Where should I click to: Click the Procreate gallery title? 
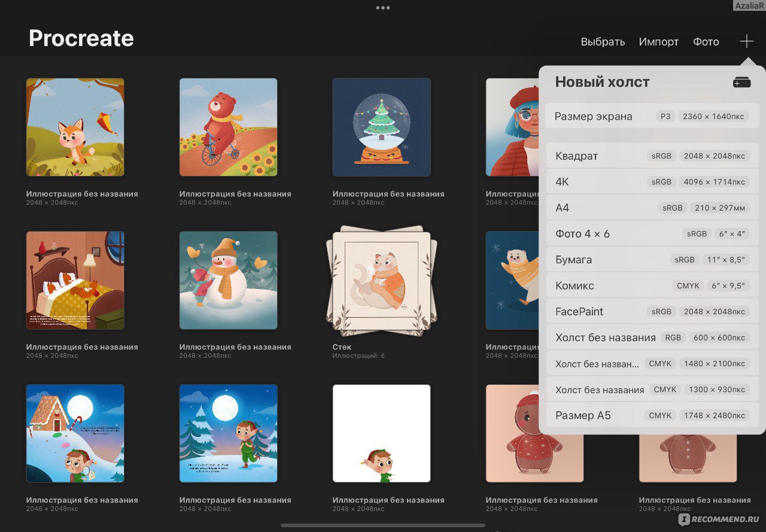click(x=81, y=38)
